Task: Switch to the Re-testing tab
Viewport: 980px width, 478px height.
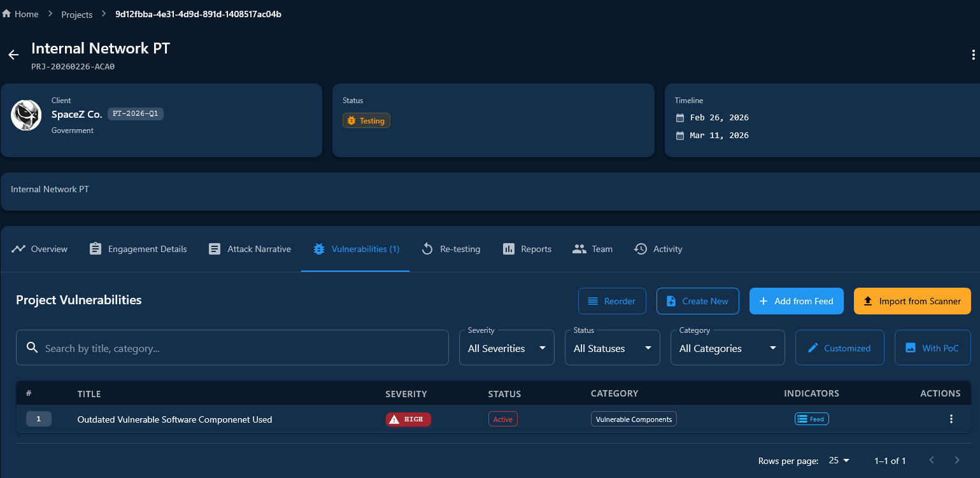Action: pyautogui.click(x=451, y=249)
